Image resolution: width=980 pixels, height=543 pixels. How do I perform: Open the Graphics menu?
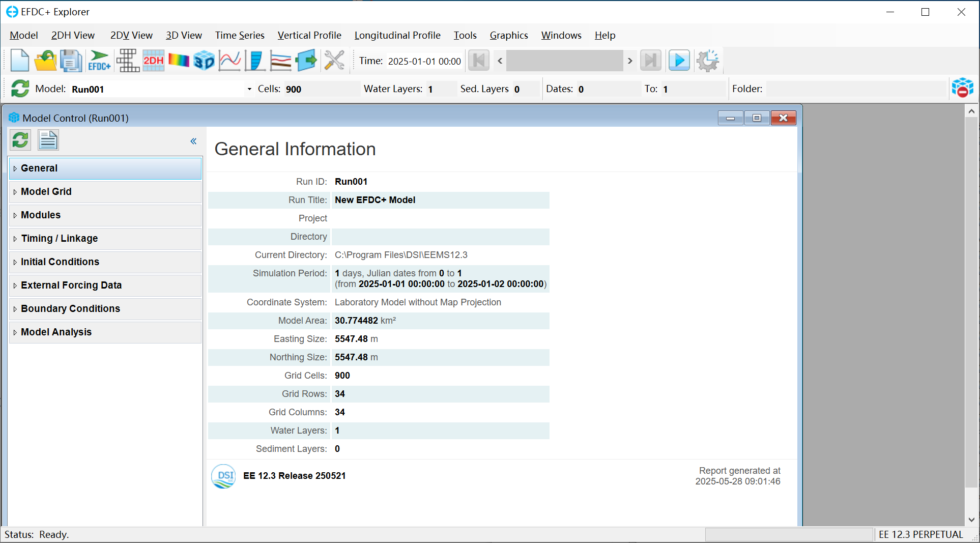coord(509,35)
